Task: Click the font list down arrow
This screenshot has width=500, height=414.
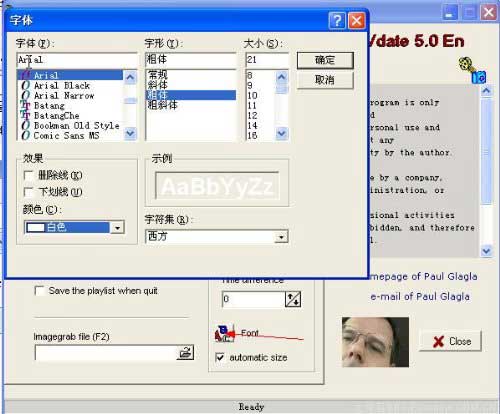Action: [130, 134]
